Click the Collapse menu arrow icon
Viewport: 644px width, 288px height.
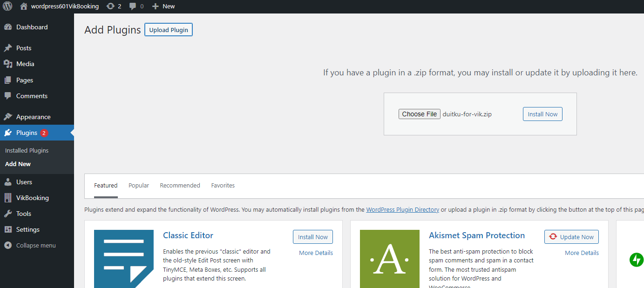pos(8,245)
